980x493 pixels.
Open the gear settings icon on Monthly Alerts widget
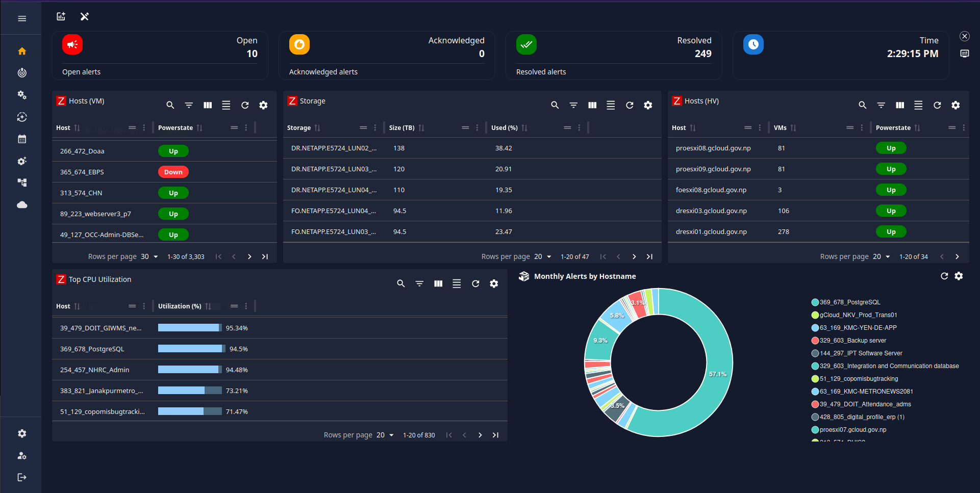click(959, 276)
